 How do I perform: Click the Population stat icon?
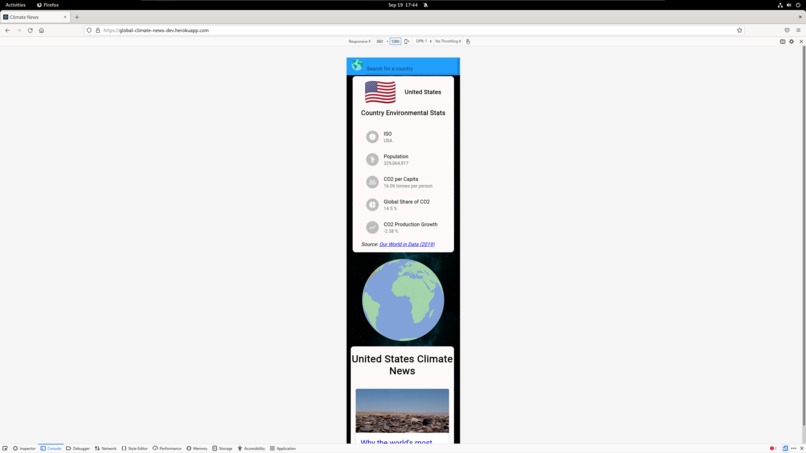[x=372, y=159]
